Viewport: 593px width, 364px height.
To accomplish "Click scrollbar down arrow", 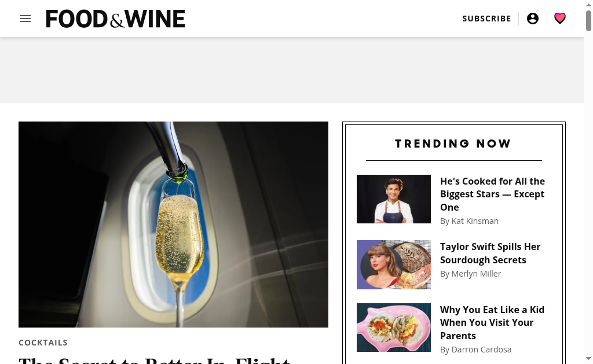I will pyautogui.click(x=588, y=358).
